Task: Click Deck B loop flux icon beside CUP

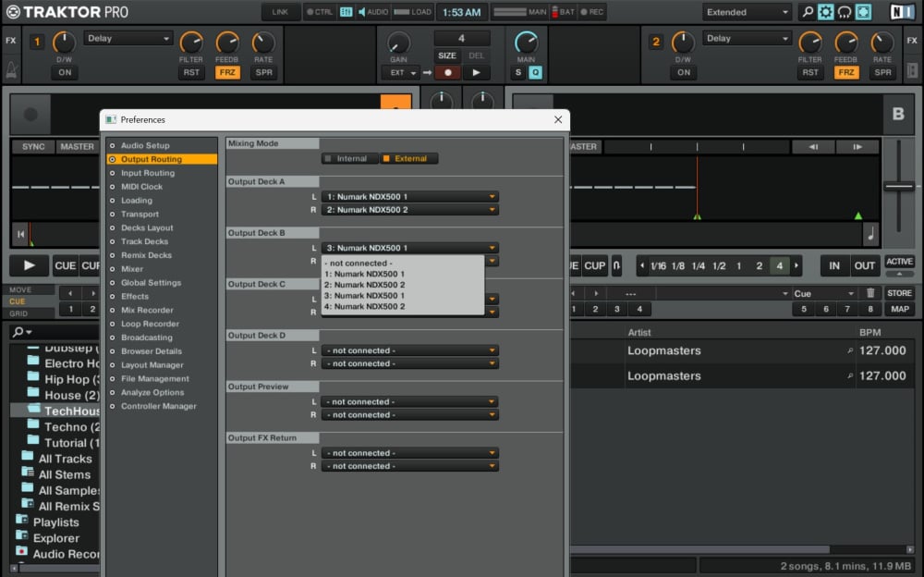Action: 616,265
